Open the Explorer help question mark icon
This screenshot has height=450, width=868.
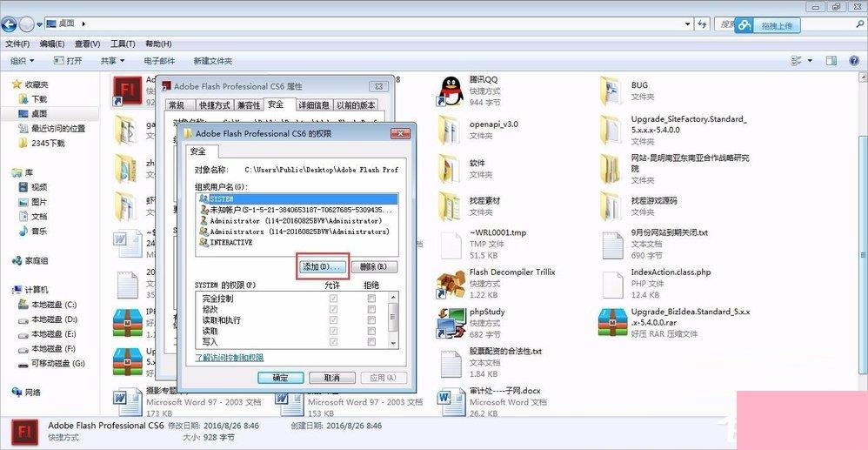(853, 60)
